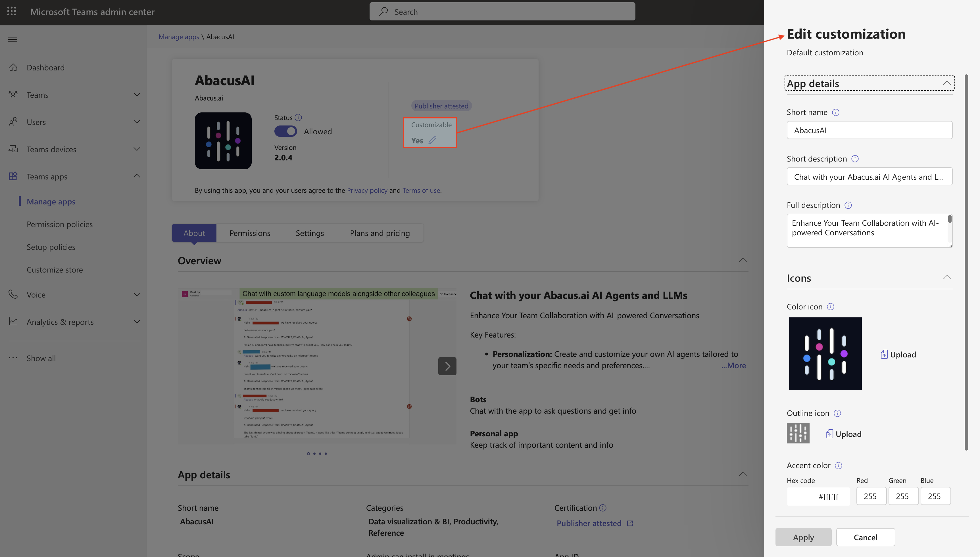This screenshot has height=557, width=980.
Task: Toggle the app status Allowed switch
Action: (x=285, y=131)
